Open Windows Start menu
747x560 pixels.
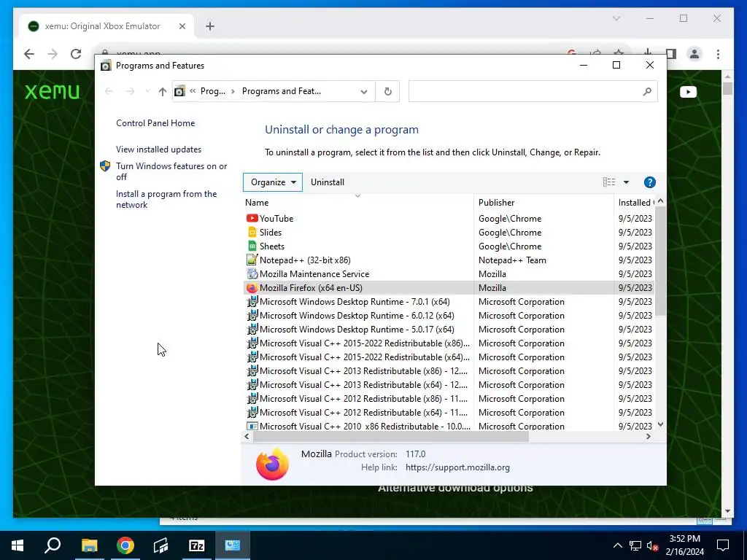[18, 545]
